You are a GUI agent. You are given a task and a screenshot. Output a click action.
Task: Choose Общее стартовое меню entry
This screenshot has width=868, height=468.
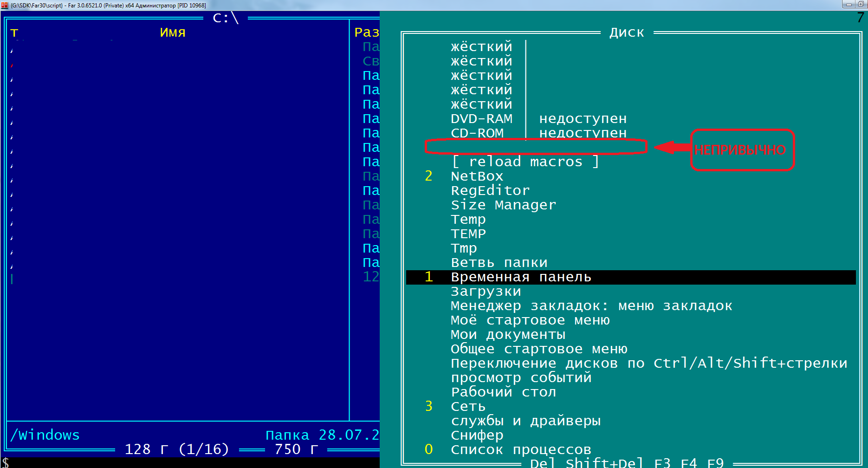pos(538,349)
